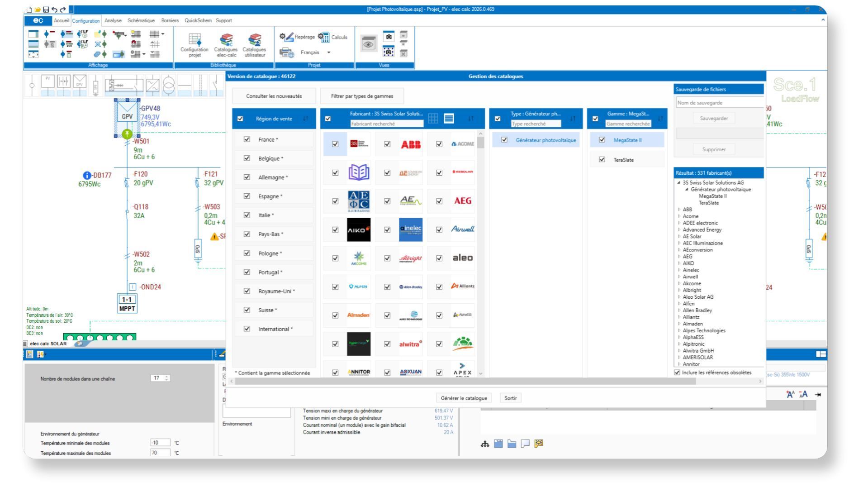Toggle the MegaState II range checkbox
The height and width of the screenshot is (487, 868).
(602, 140)
